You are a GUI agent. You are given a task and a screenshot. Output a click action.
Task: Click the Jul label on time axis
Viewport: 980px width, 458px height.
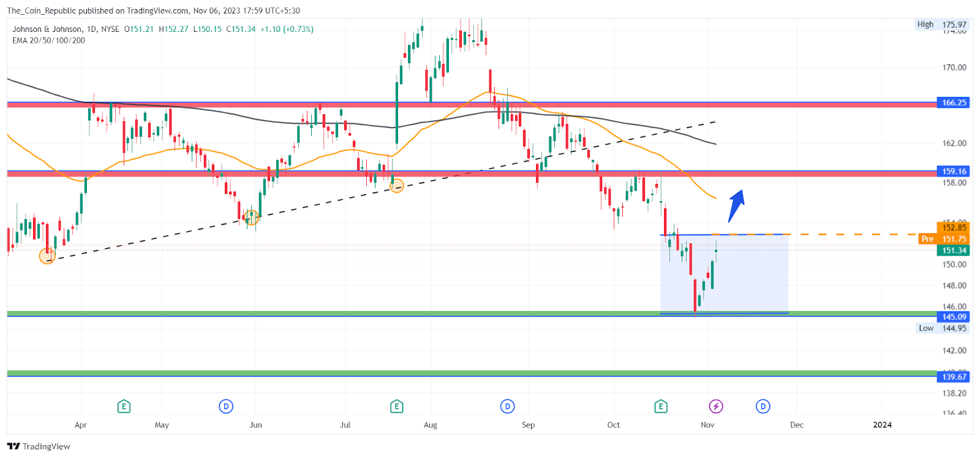345,425
